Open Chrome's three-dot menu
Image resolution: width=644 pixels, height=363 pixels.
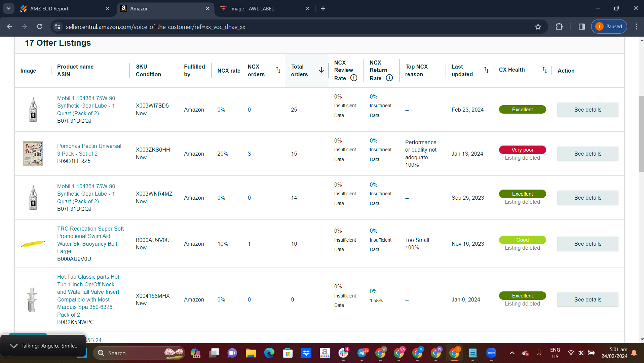coord(636,27)
